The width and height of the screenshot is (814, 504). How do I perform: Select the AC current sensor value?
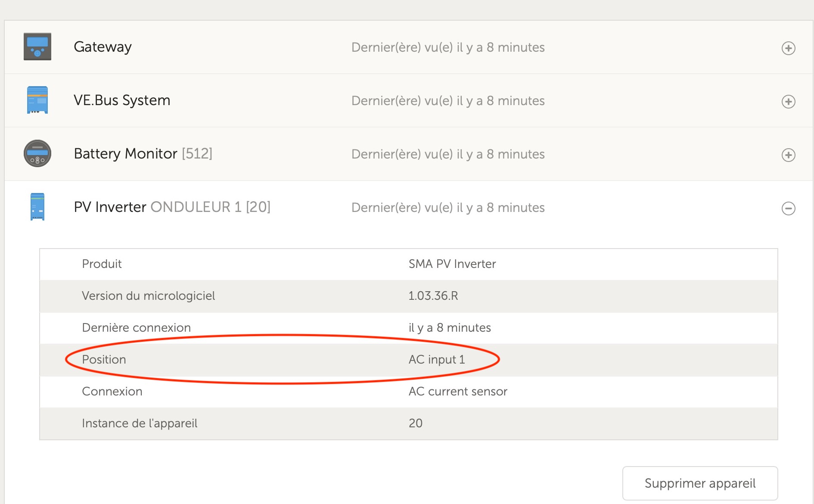pyautogui.click(x=458, y=391)
